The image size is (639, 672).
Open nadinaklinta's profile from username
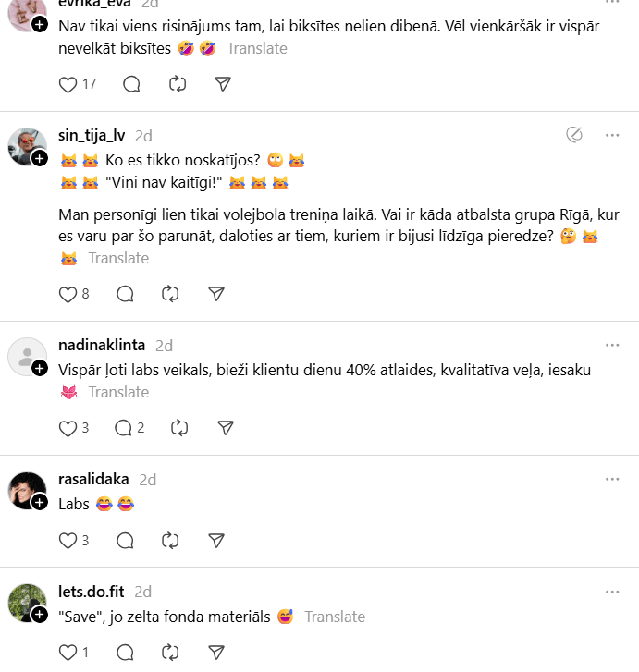tap(102, 346)
